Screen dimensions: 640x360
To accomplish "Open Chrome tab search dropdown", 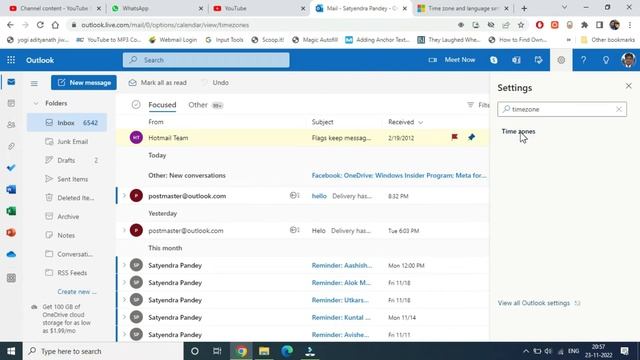I will click(564, 8).
